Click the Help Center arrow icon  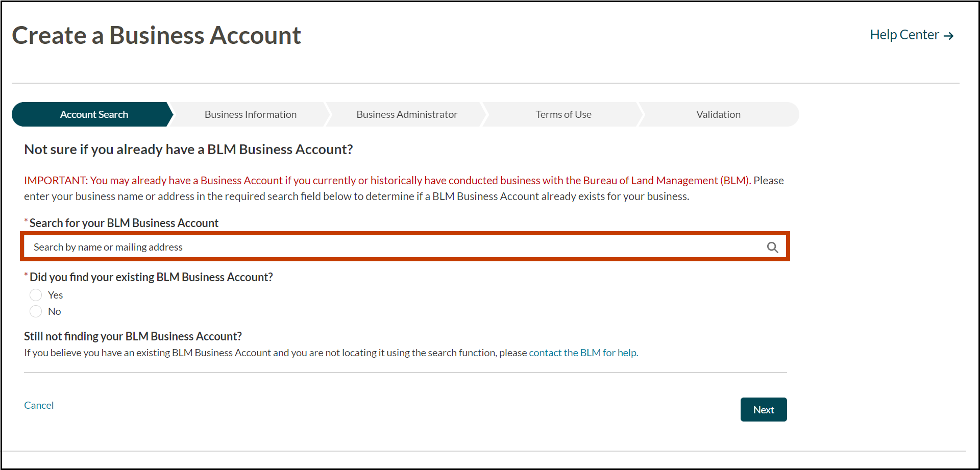(949, 36)
